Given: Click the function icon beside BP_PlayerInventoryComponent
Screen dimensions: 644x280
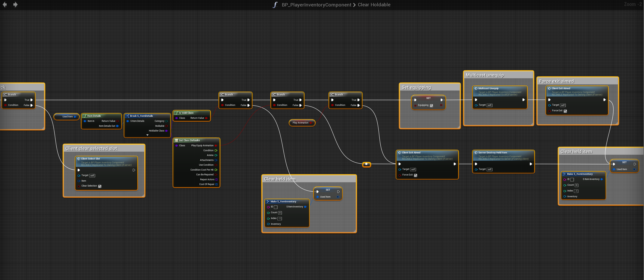Looking at the screenshot, I should point(275,5).
